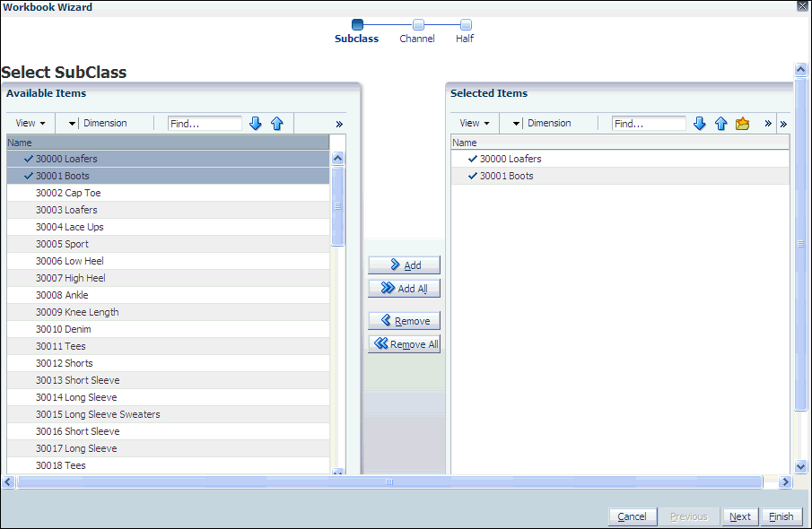Viewport: 812px width, 529px height.
Task: Select 30011 Tees
Action: pos(169,347)
